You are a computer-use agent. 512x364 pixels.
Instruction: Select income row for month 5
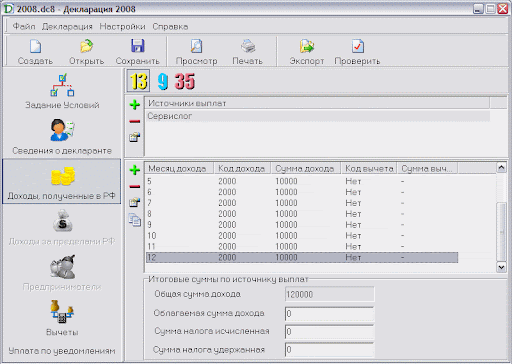pos(302,181)
